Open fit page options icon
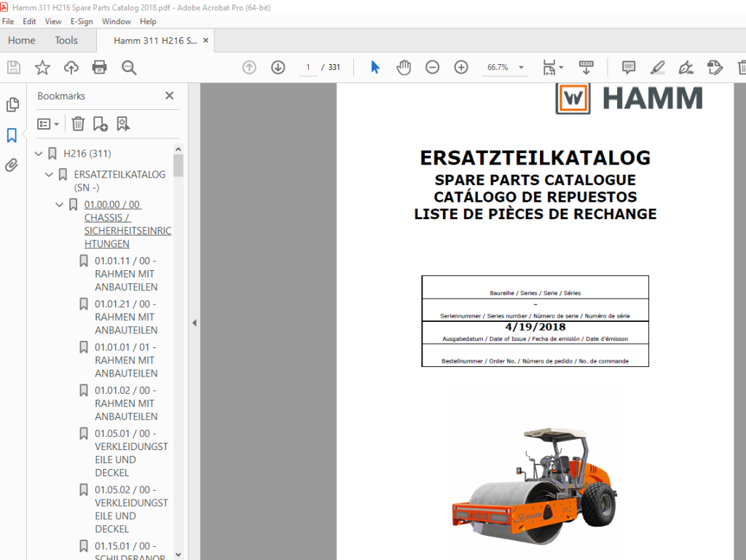746x560 pixels. pos(549,68)
